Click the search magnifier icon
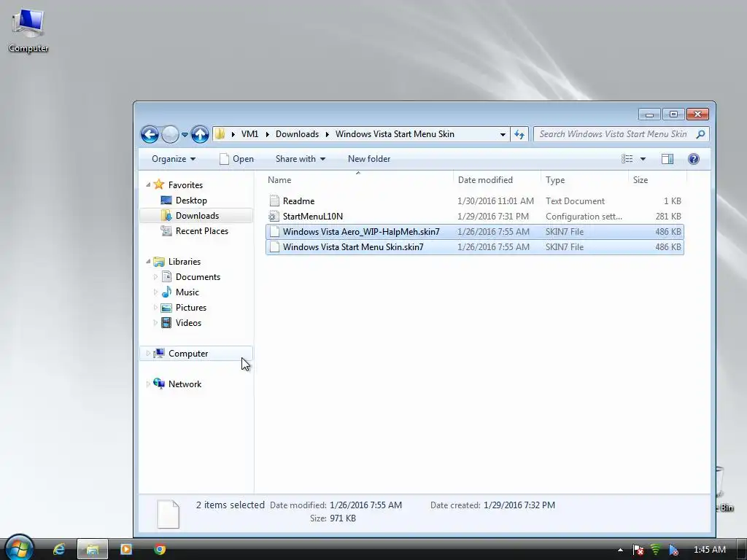 (701, 134)
